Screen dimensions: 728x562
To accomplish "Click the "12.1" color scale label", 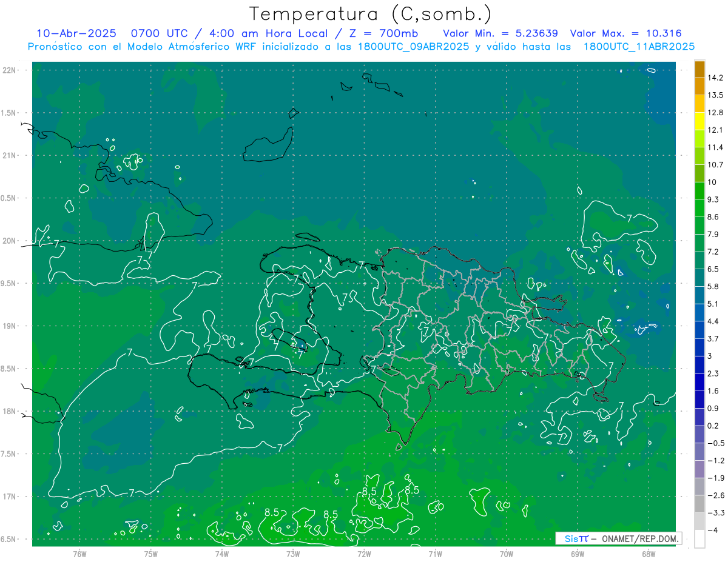I will tap(716, 130).
